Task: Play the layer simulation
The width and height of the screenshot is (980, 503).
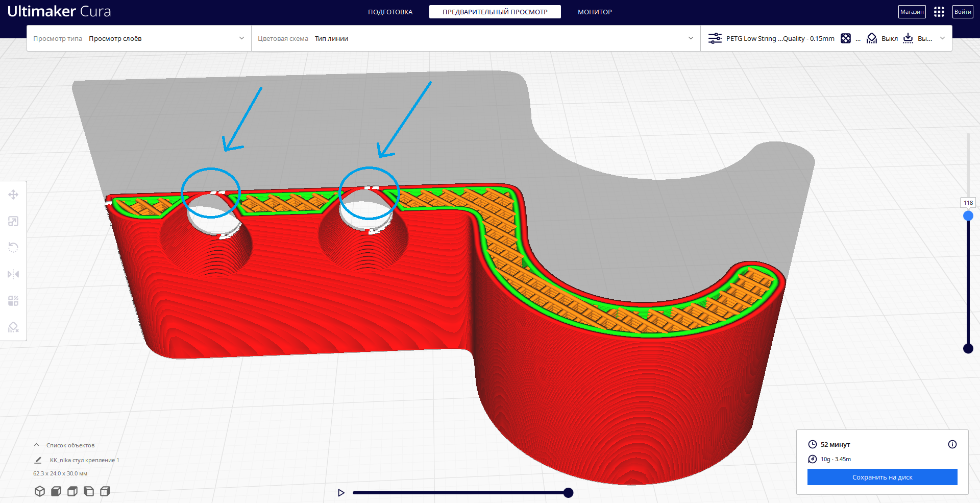Action: click(x=341, y=493)
